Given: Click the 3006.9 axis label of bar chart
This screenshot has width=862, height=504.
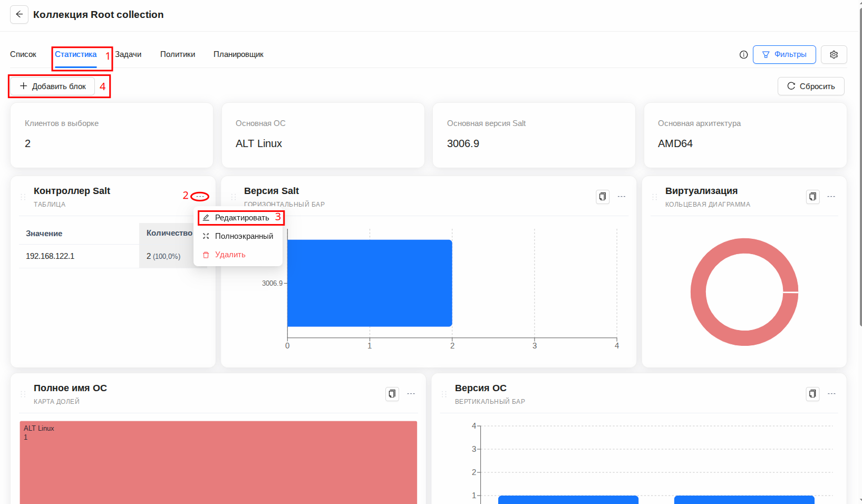Looking at the screenshot, I should (272, 283).
